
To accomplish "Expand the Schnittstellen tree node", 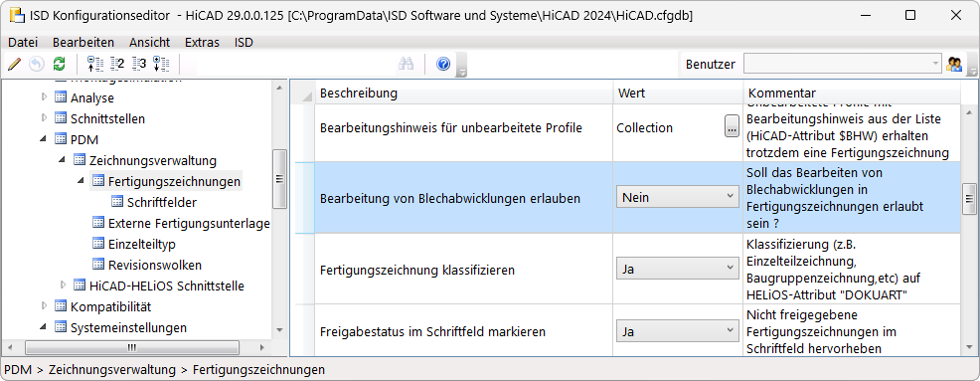I will click(44, 117).
